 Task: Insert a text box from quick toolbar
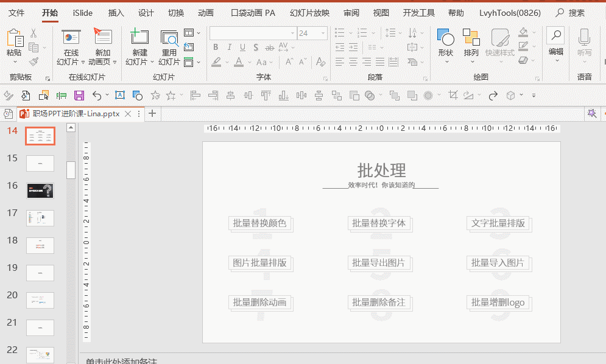tap(120, 95)
